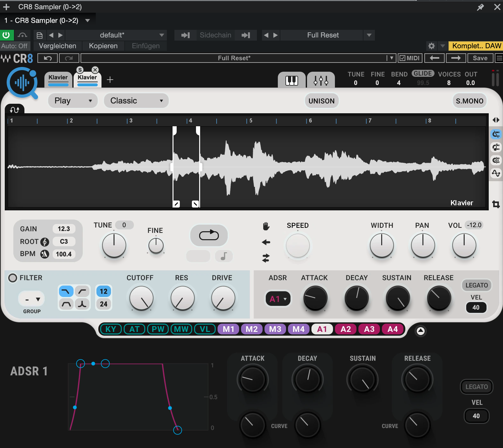
Task: Remove the second Klavier layer with X
Action: [95, 70]
